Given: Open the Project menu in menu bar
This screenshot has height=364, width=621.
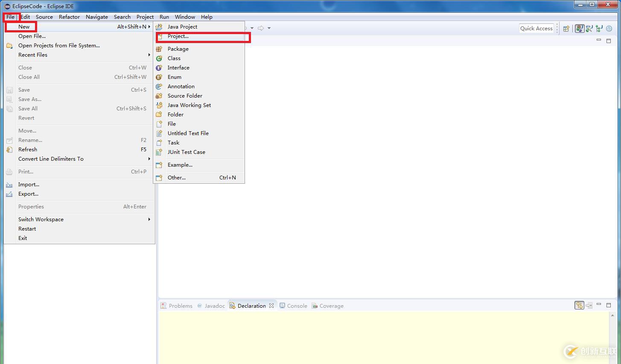Looking at the screenshot, I should pos(145,17).
